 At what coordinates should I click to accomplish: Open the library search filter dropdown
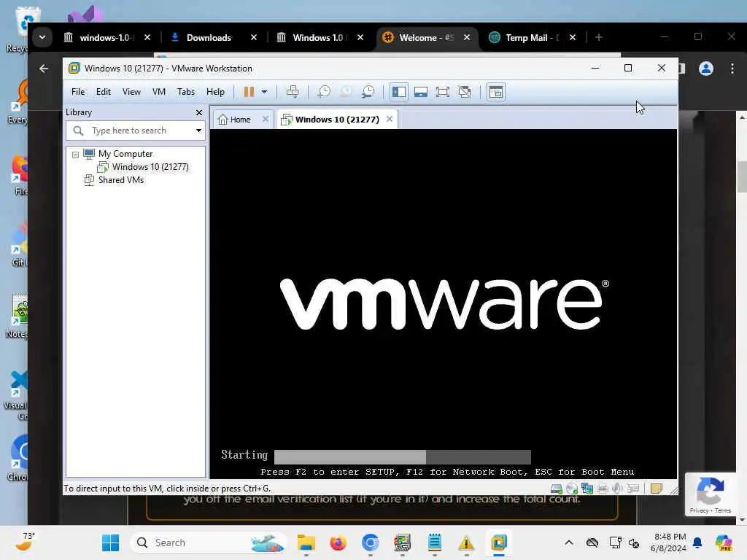pos(198,131)
